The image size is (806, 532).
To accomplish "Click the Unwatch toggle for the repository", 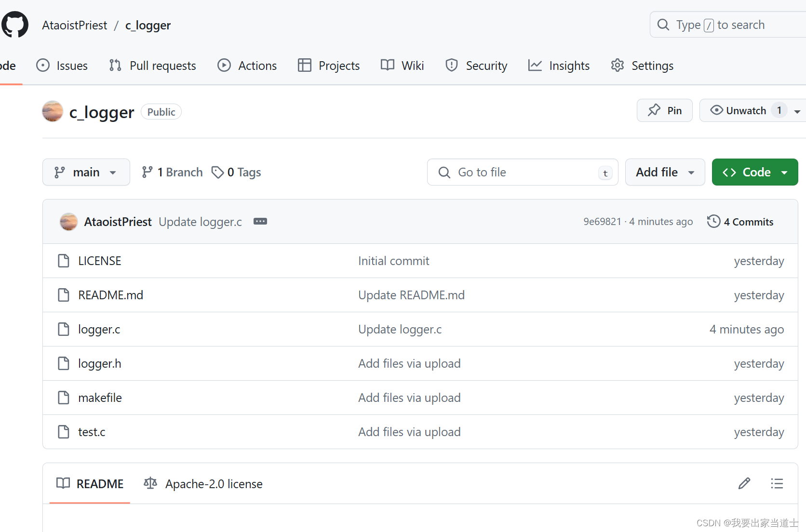I will coord(745,110).
